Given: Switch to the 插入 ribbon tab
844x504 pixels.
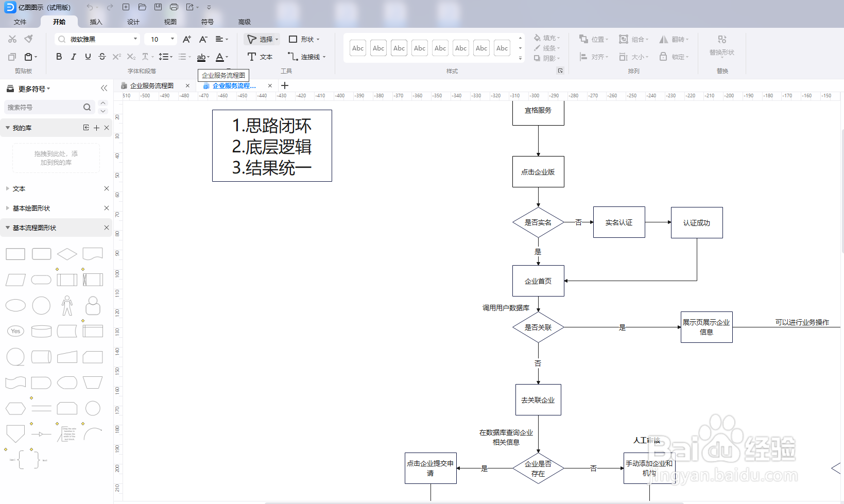Looking at the screenshot, I should (96, 22).
